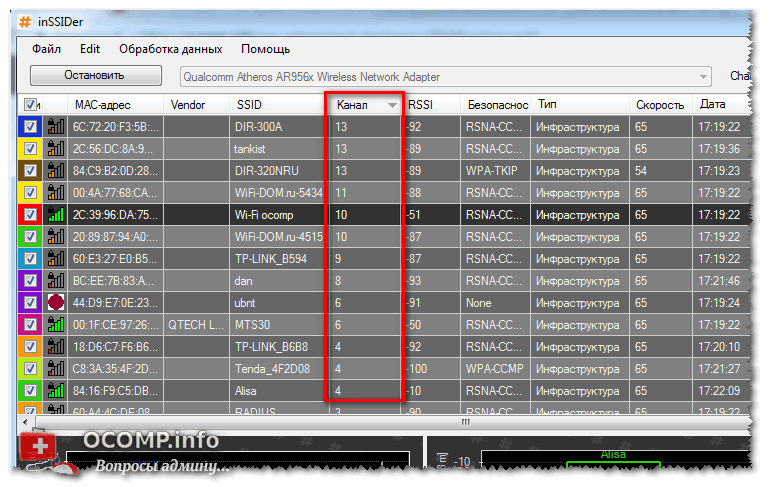The width and height of the screenshot is (770, 487).
Task: Click the -100 RSSI value
Action: [x=417, y=369]
